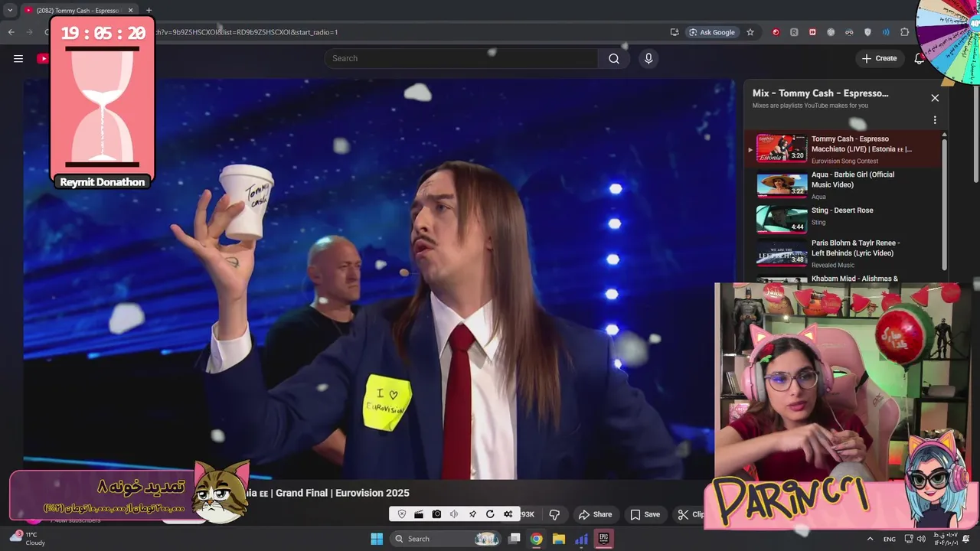Click the pin icon in the floating toolbar
Screen dimensions: 980x551
(472, 514)
